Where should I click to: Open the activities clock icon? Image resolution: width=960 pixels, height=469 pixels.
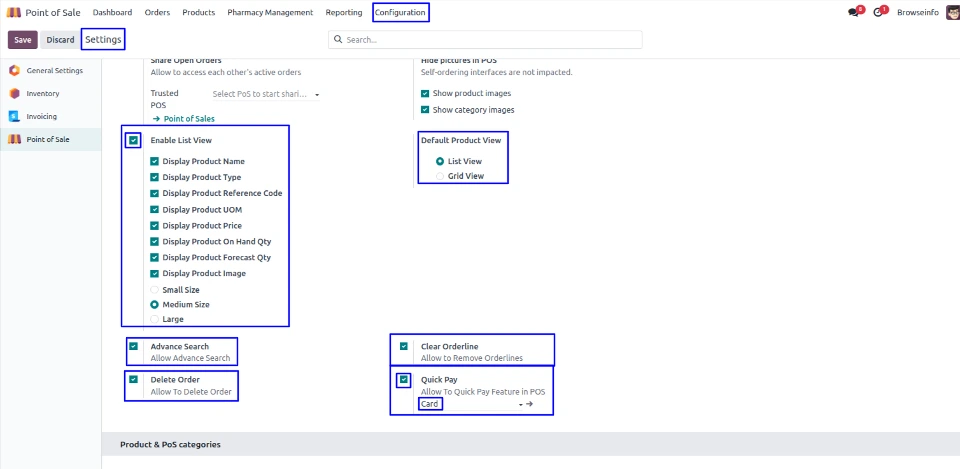coord(879,13)
